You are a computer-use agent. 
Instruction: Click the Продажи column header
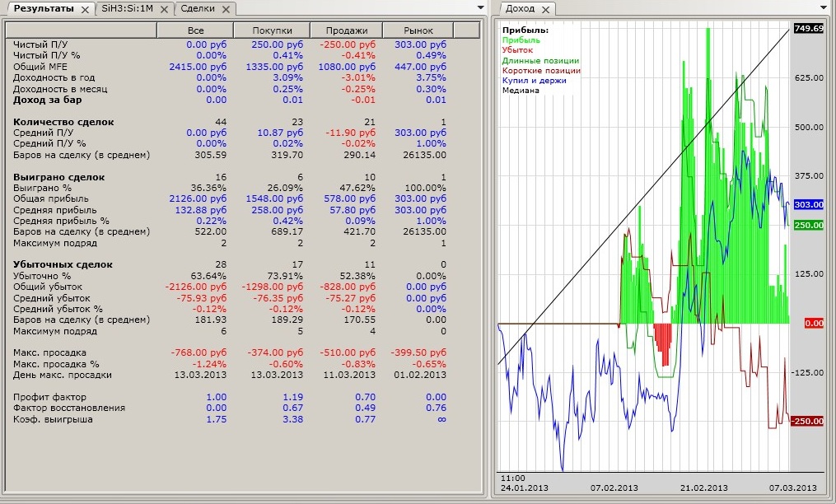[x=347, y=30]
